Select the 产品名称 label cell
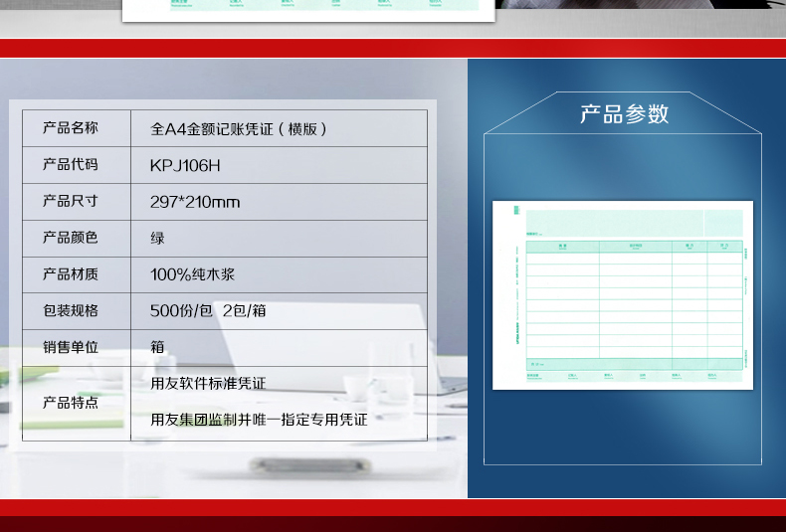This screenshot has width=786, height=532. coord(71,128)
